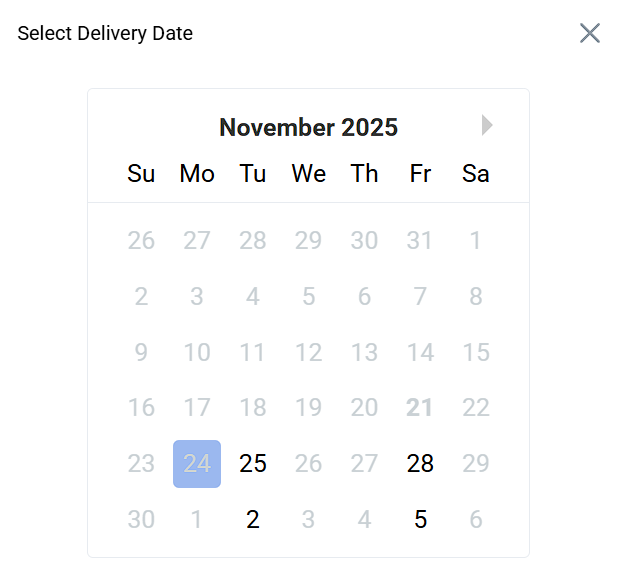Screen dimensions: 618x583
Task: Click the Fr weekday column header
Action: point(420,174)
